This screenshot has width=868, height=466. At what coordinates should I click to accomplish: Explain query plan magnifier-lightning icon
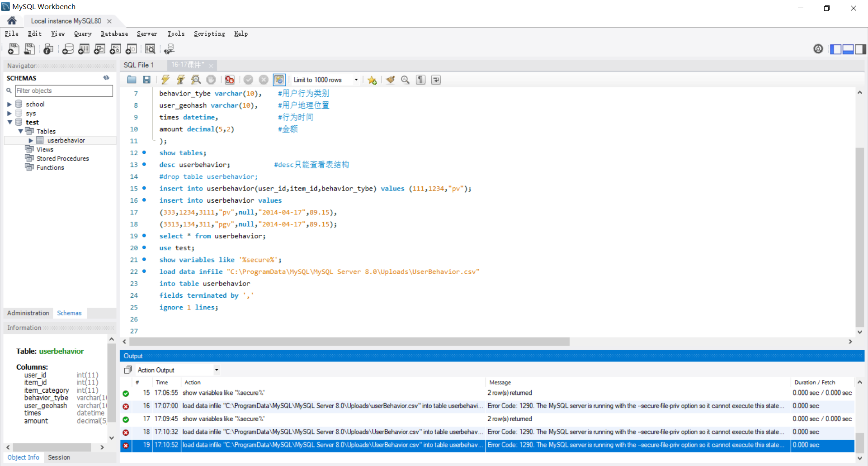pyautogui.click(x=196, y=80)
